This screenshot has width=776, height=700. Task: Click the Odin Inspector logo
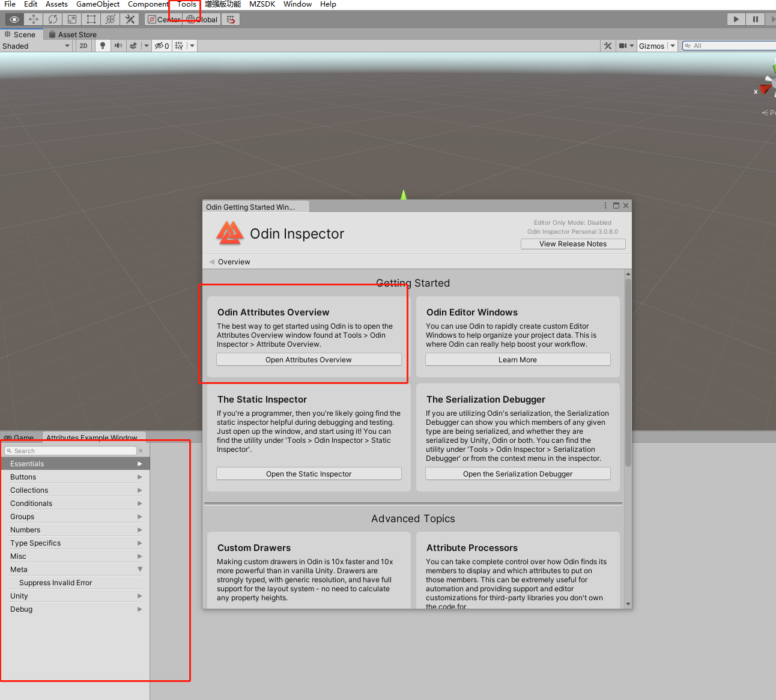pos(229,233)
